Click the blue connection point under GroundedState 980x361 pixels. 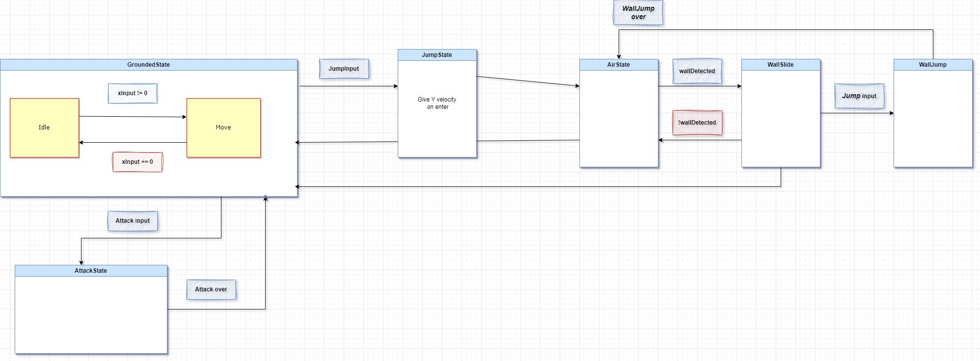click(266, 197)
